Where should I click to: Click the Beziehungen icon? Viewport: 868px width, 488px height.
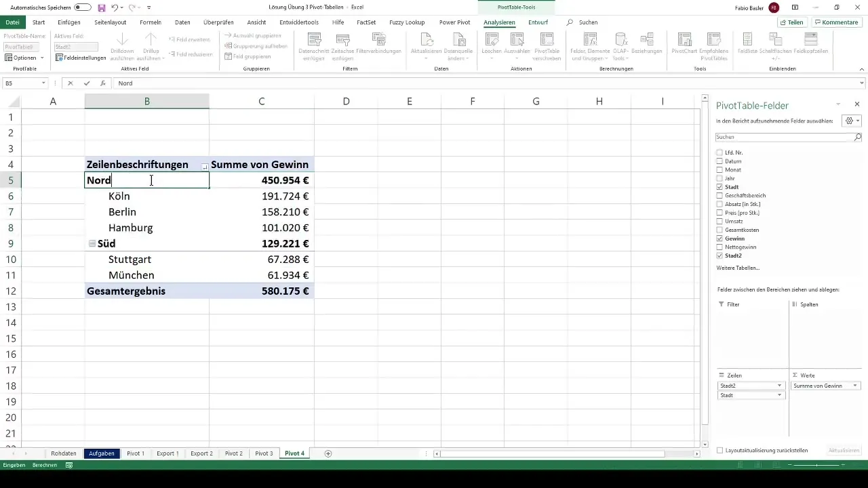pos(646,39)
